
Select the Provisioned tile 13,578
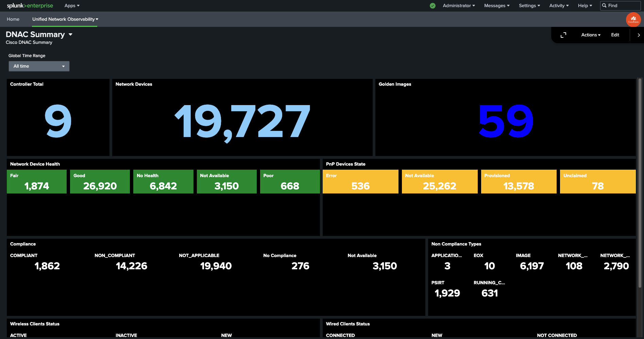(x=519, y=182)
